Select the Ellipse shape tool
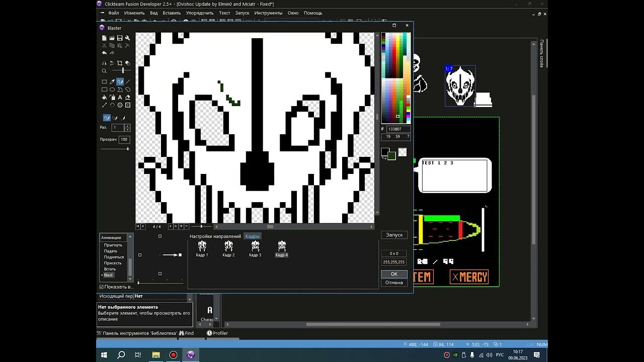The width and height of the screenshot is (644, 362). point(112,89)
